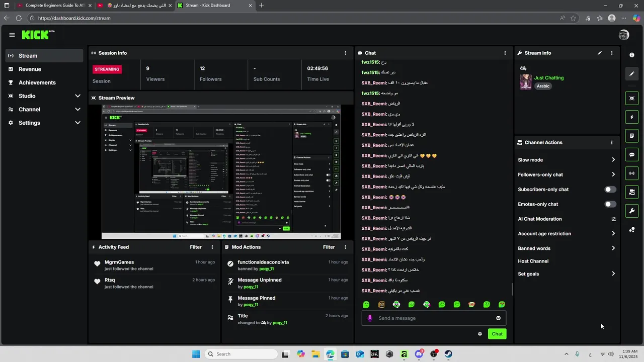Toggle the lightning Activity Feed sidebar icon
Screen dimensions: 644x362
[x=632, y=117]
